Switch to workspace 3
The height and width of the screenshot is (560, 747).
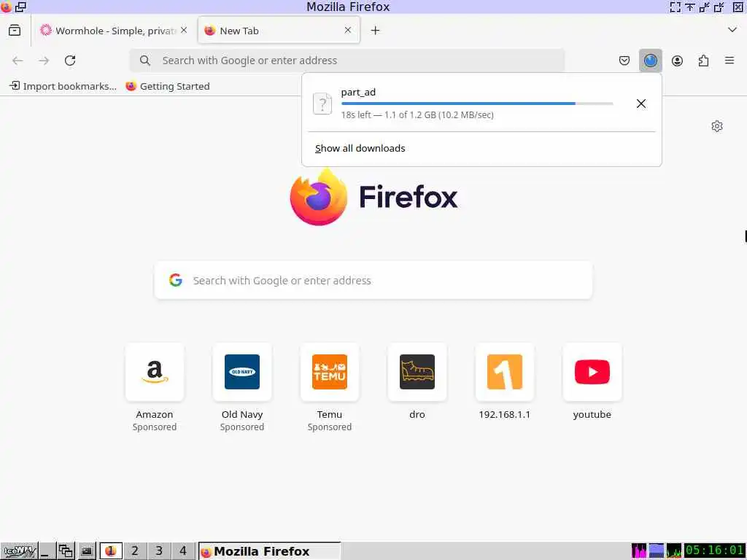[x=159, y=551]
